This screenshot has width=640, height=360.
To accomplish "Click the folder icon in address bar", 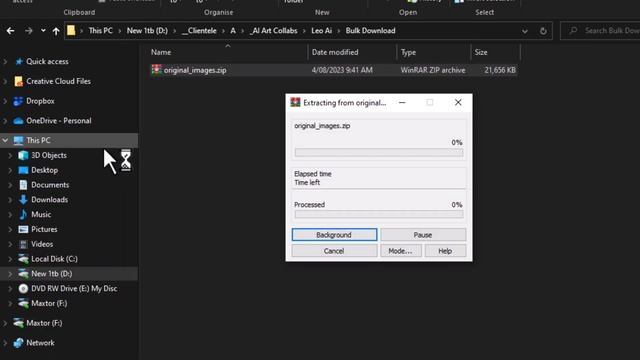I will [x=71, y=31].
